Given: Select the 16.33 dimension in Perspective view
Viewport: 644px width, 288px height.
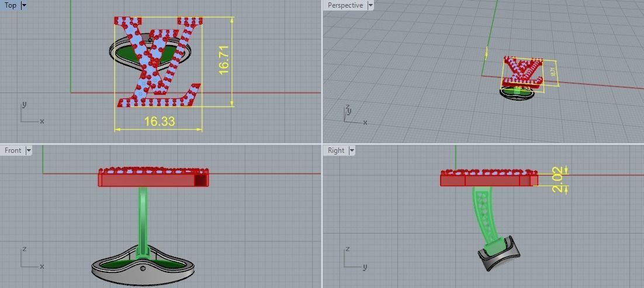Looking at the screenshot, I should click(x=522, y=88).
